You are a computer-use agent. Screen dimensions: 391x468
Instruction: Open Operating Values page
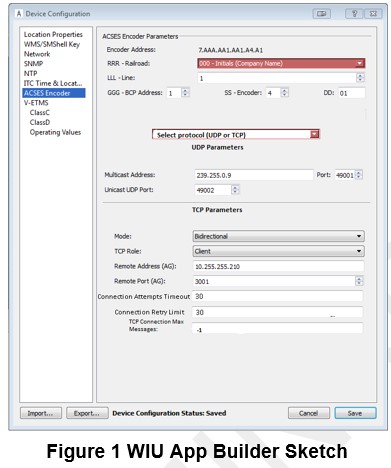(x=55, y=132)
